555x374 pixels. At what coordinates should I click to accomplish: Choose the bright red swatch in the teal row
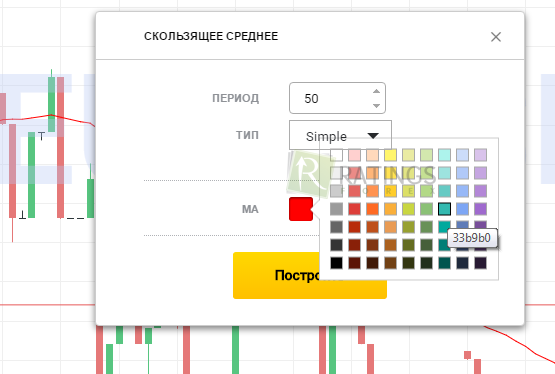point(354,209)
